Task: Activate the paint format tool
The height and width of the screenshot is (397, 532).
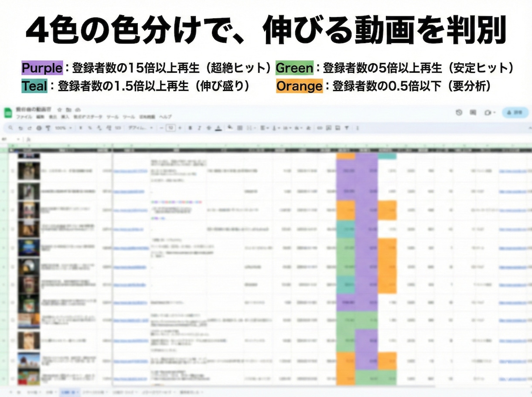Action: click(x=48, y=128)
